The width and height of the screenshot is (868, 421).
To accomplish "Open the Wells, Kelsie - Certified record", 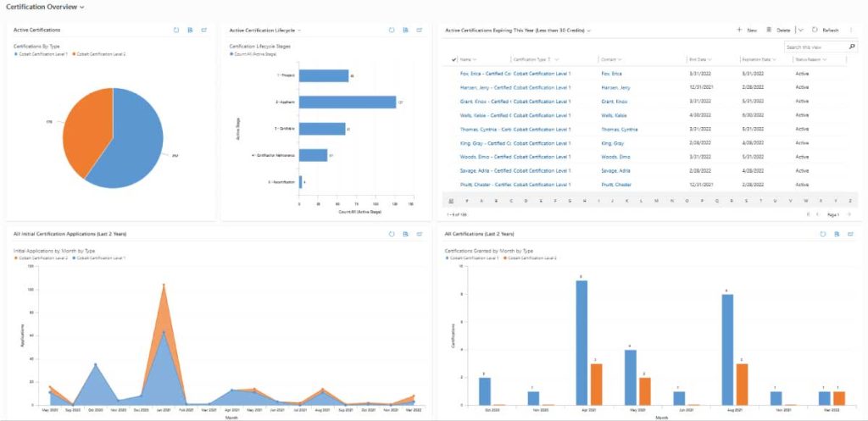I will point(485,115).
